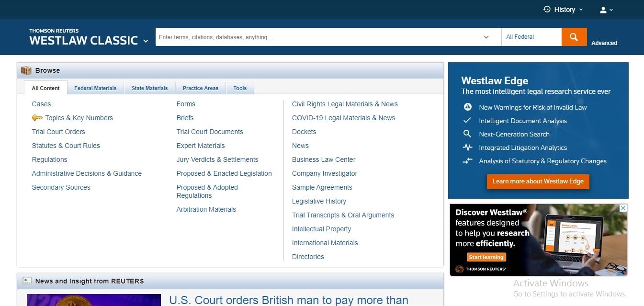Click the Reuters news panel newspaper icon
Viewport: 644px width, 306px height.
click(x=27, y=281)
